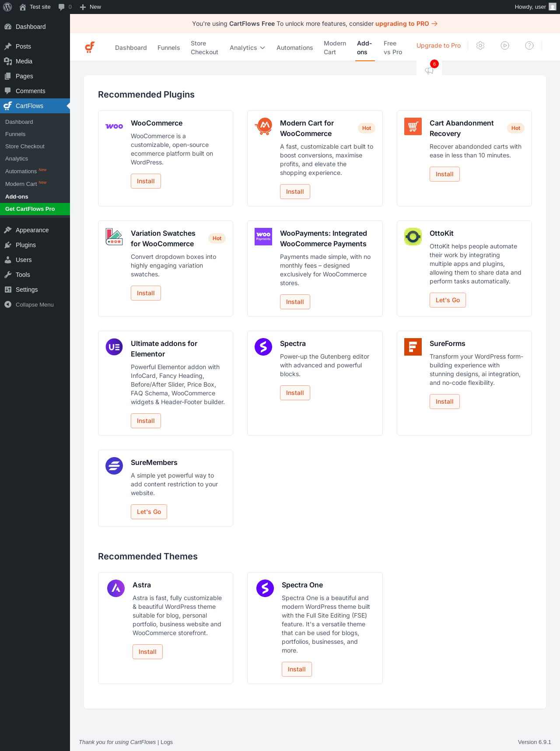Install the Astra theme
560x751 pixels.
147,652
